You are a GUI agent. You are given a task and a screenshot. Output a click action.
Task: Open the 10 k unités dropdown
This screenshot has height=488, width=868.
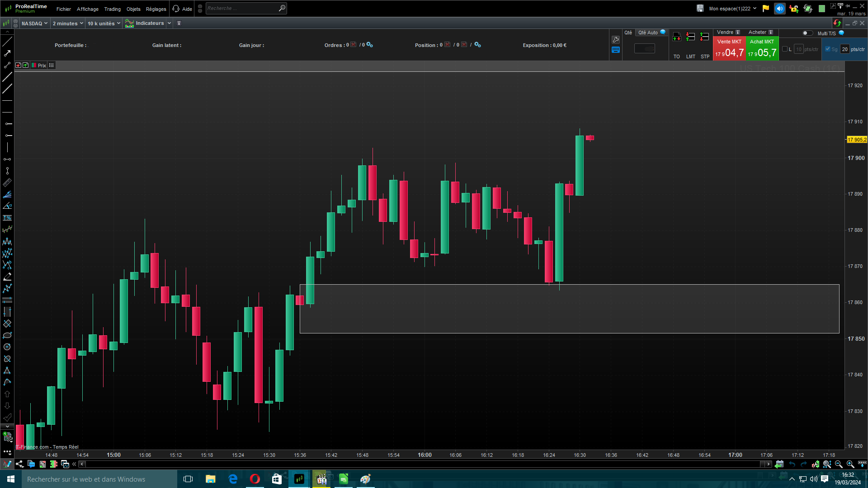(104, 23)
